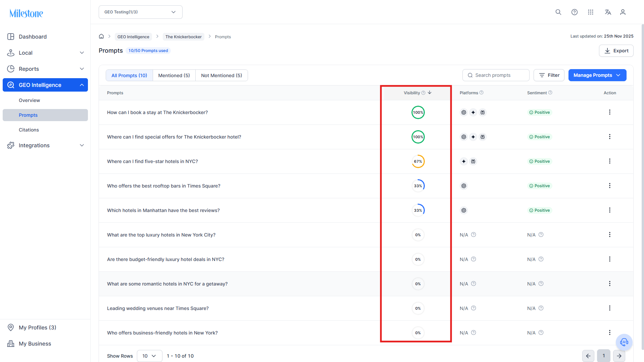This screenshot has height=362, width=644.
Task: Open actions menu for 'budget-friendly luxury' row
Action: point(610,259)
